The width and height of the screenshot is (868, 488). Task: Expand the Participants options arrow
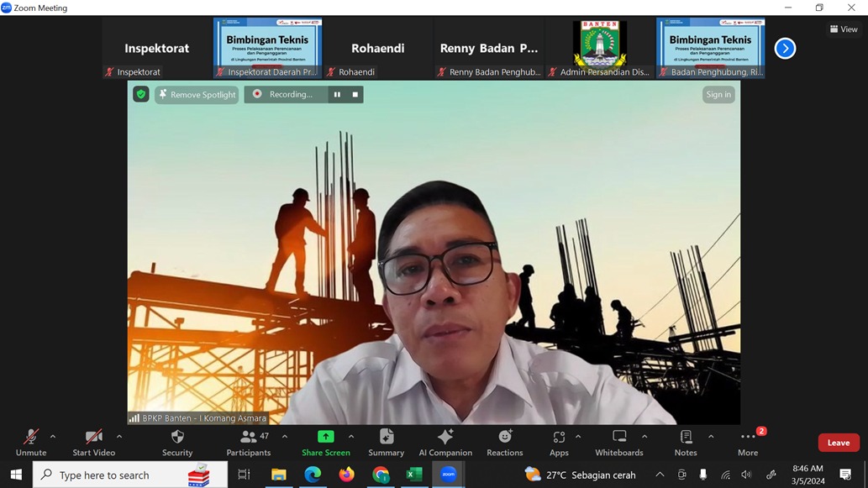coord(285,437)
